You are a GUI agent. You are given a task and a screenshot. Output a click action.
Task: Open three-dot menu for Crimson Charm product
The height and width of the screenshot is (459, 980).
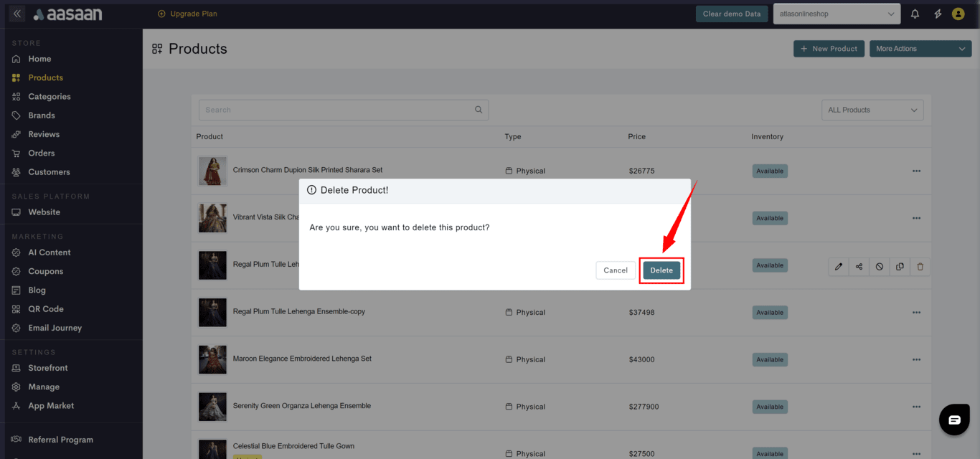(916, 171)
